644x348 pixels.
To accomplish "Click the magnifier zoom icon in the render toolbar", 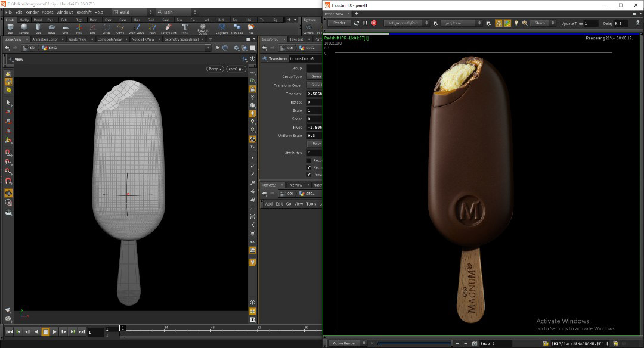I will [525, 23].
